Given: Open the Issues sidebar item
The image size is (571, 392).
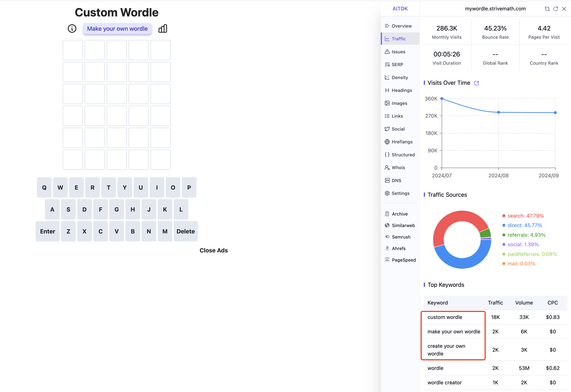Looking at the screenshot, I should 400,52.
